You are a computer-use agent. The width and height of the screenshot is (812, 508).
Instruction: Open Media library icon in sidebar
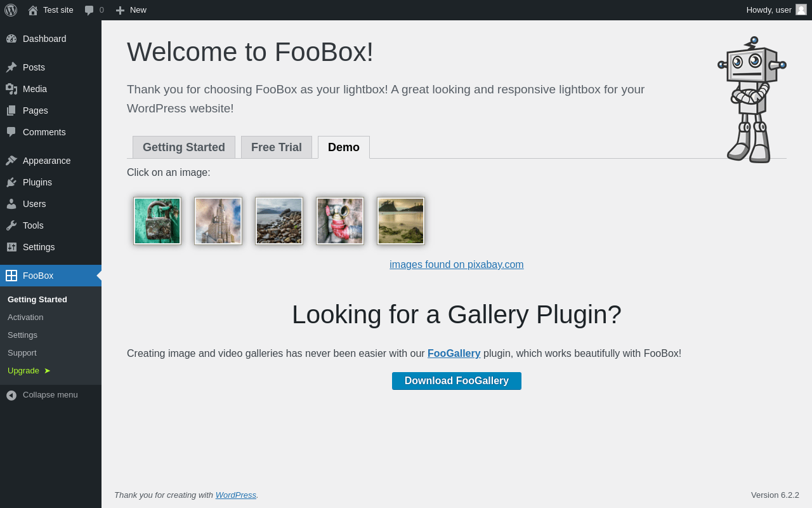pos(11,89)
